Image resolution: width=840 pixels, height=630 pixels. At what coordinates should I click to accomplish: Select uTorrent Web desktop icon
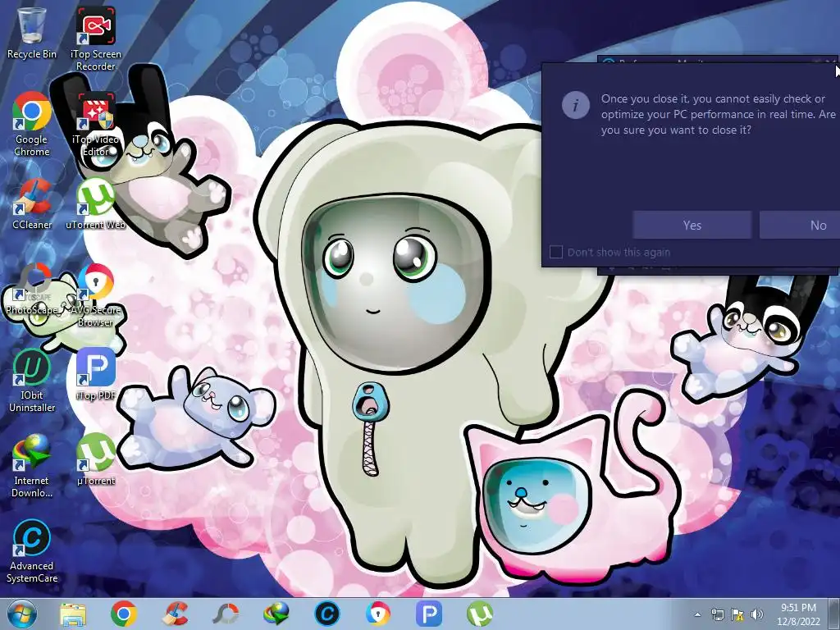(95, 203)
